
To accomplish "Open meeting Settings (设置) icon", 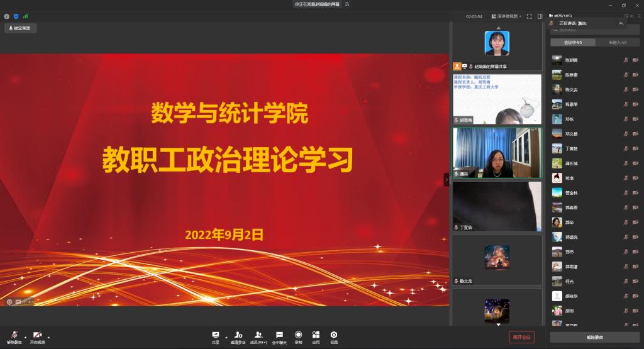I will (334, 336).
